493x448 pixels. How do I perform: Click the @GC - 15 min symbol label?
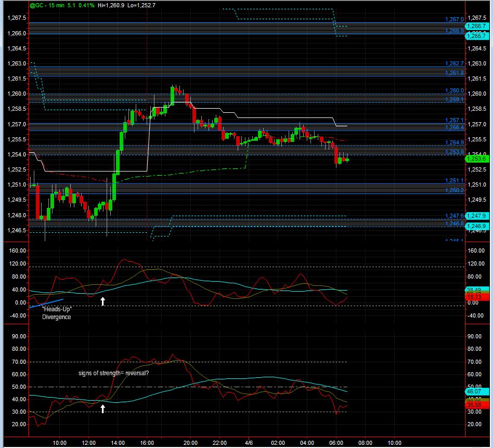[x=46, y=5]
